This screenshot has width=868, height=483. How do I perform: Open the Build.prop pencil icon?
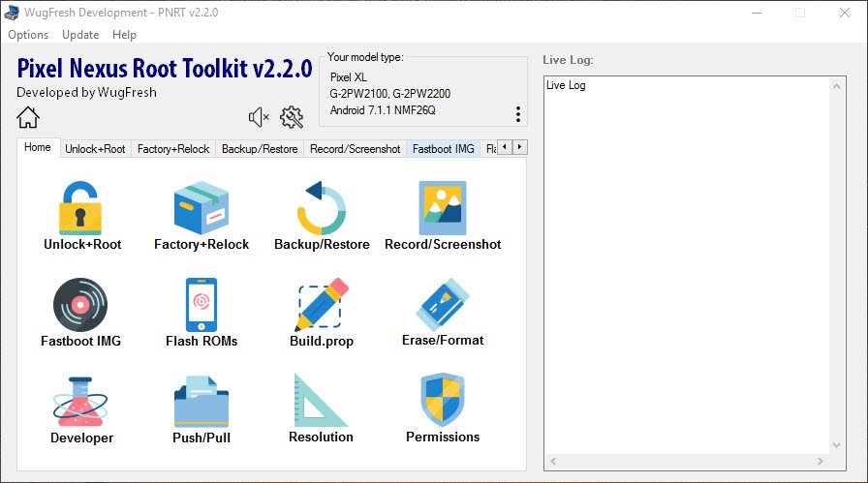(x=323, y=305)
